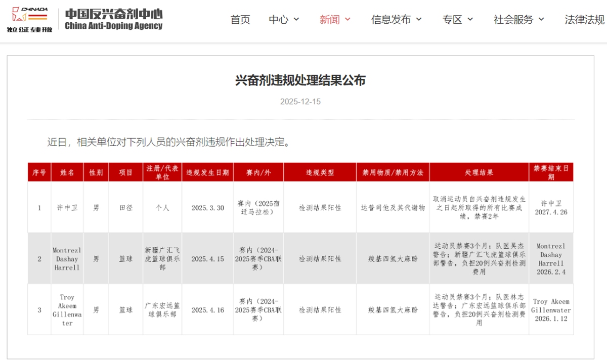Click the name Montrezl Dashay Harrell
Screen dimensions: 607x364
(67, 258)
